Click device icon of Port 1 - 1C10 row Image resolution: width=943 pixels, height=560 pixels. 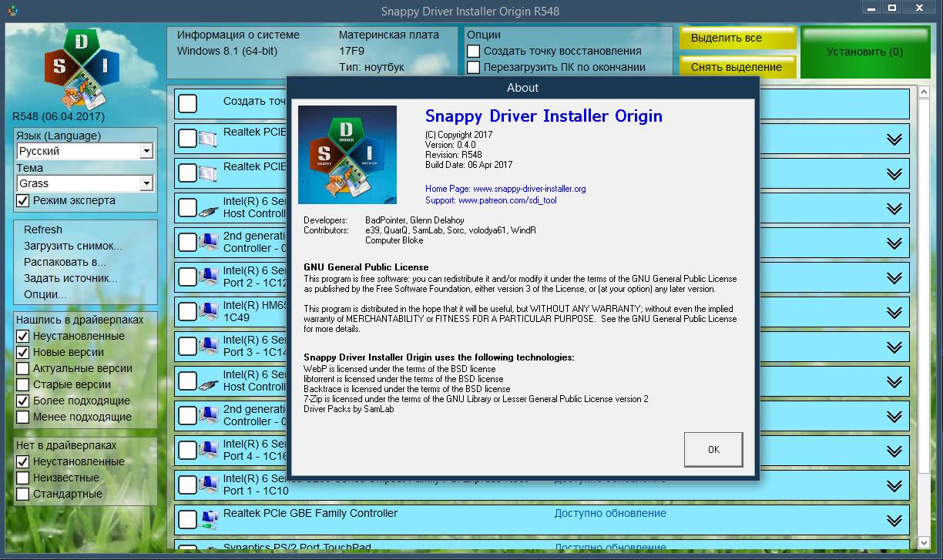click(x=208, y=485)
